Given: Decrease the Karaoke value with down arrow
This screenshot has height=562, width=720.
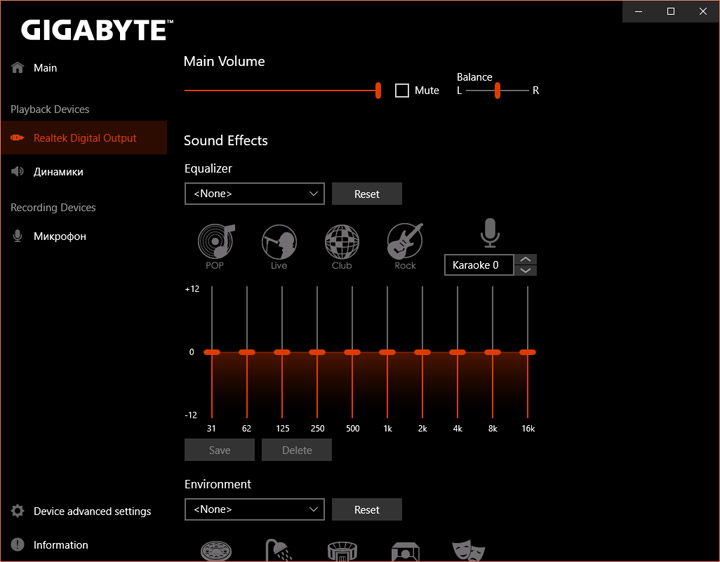Looking at the screenshot, I should [526, 270].
